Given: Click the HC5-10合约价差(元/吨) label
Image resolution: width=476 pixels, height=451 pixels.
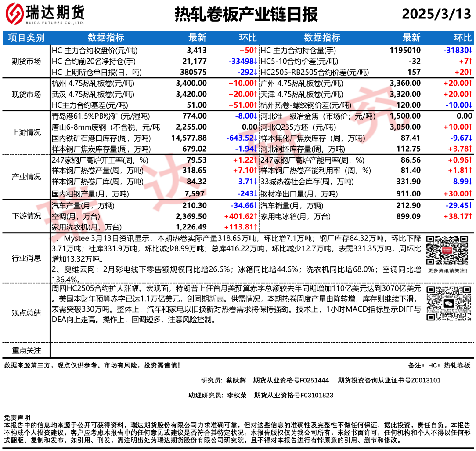Looking at the screenshot, I should 299,62.
